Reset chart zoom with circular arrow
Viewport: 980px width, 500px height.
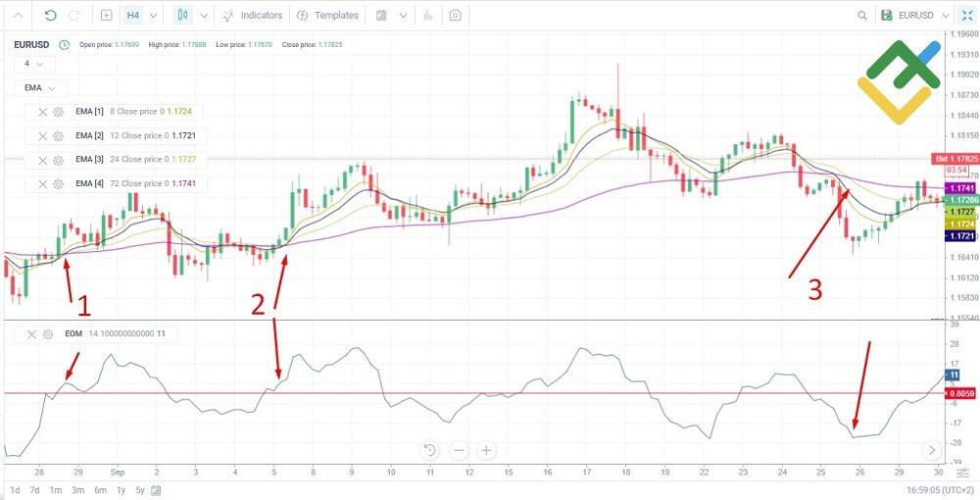pos(429,450)
